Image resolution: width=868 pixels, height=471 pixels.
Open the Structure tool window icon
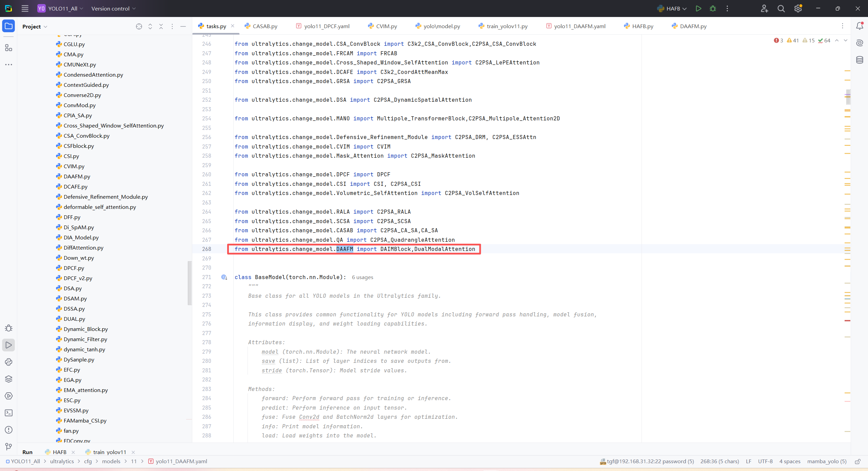pyautogui.click(x=8, y=48)
